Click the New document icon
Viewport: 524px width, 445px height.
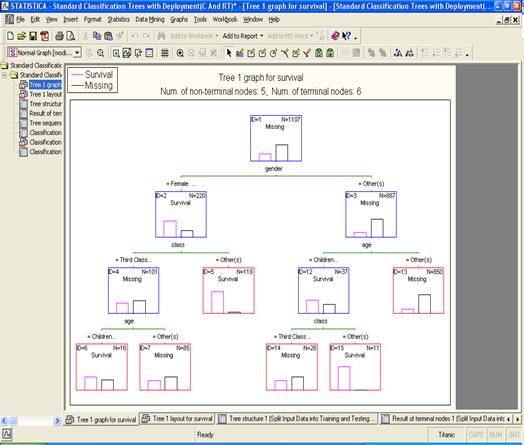(10, 36)
